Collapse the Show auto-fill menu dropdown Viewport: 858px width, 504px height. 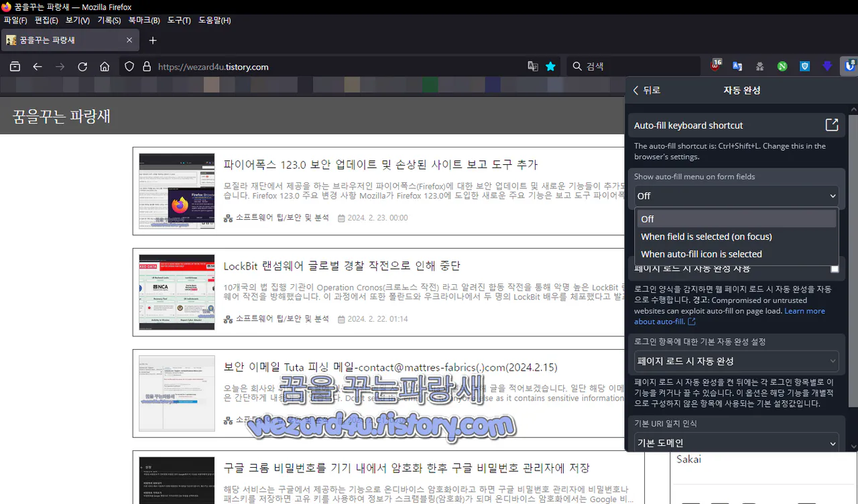[x=737, y=196]
